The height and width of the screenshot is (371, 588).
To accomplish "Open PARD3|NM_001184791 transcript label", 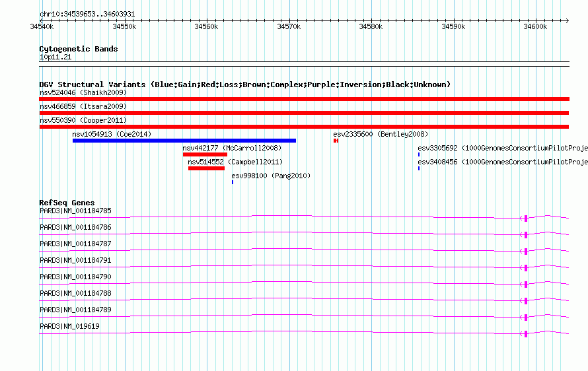I will pyautogui.click(x=75, y=261).
